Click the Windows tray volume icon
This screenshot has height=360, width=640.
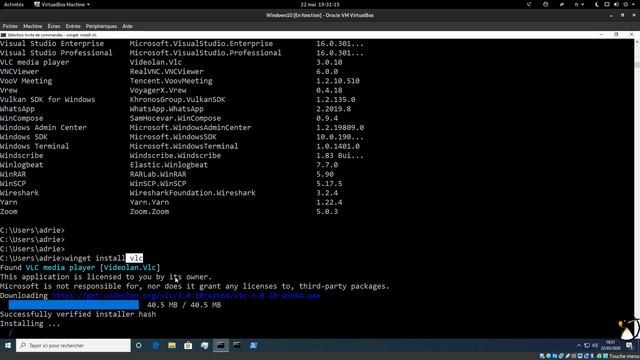595,345
